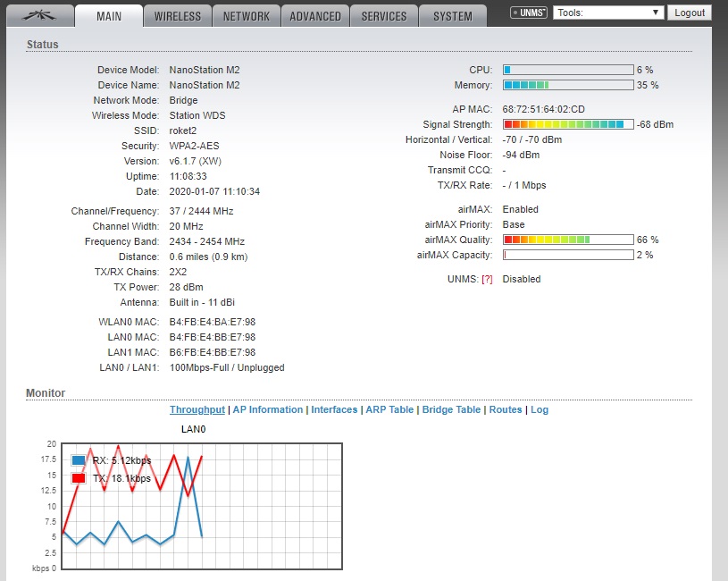Image resolution: width=728 pixels, height=581 pixels.
Task: Click the UNMS help [?] link
Action: [487, 279]
